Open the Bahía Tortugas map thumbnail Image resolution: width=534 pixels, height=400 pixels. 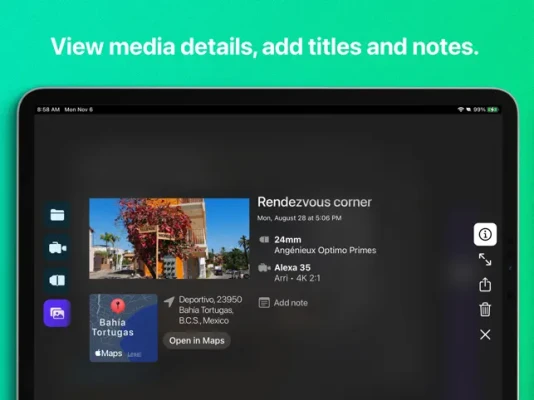pyautogui.click(x=124, y=328)
